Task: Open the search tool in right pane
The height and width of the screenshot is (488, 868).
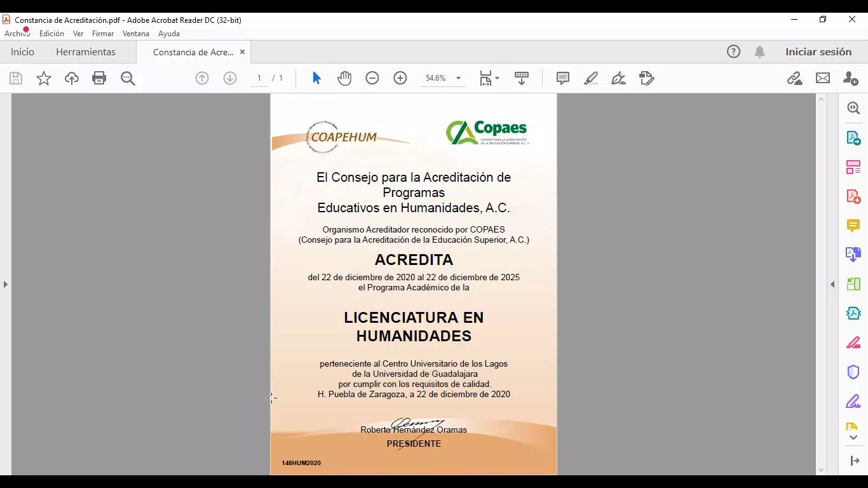Action: 853,109
